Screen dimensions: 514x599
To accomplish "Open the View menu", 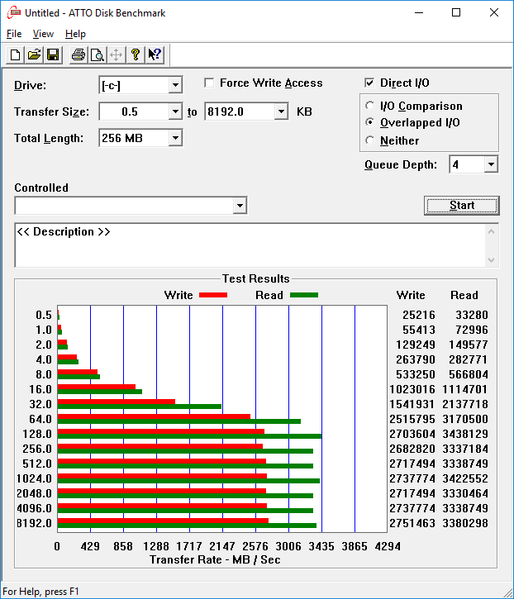I will tap(43, 34).
